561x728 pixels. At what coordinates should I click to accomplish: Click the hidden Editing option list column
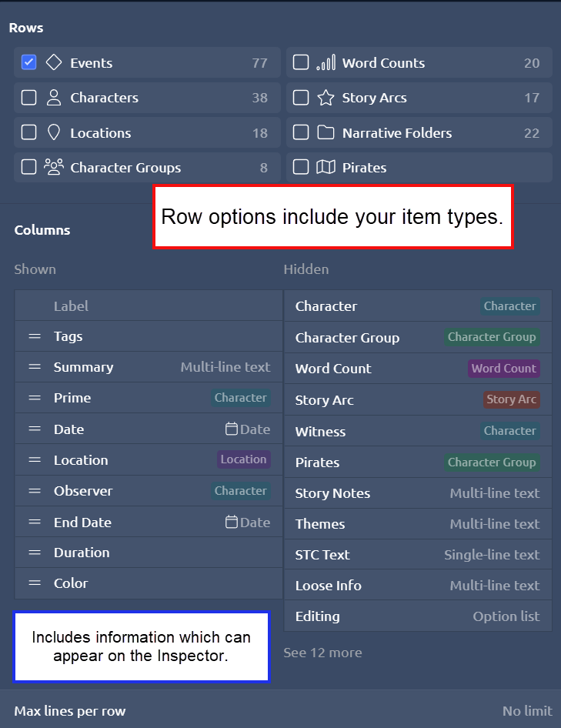click(317, 616)
